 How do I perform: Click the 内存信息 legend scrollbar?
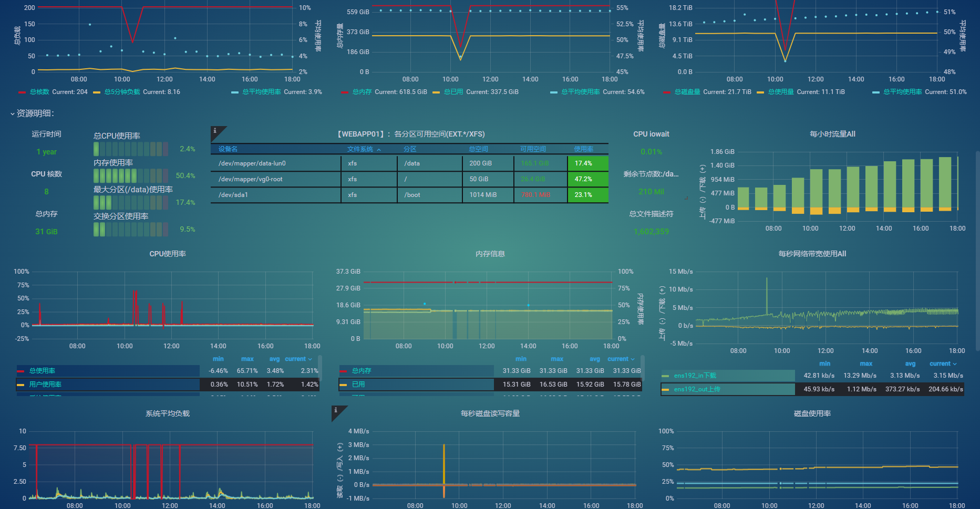643,368
